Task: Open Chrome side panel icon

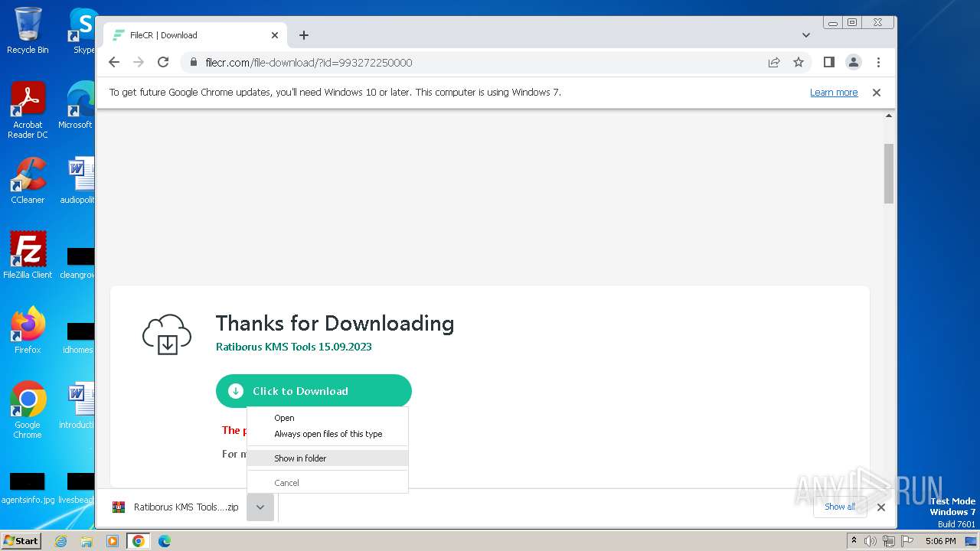Action: [828, 62]
